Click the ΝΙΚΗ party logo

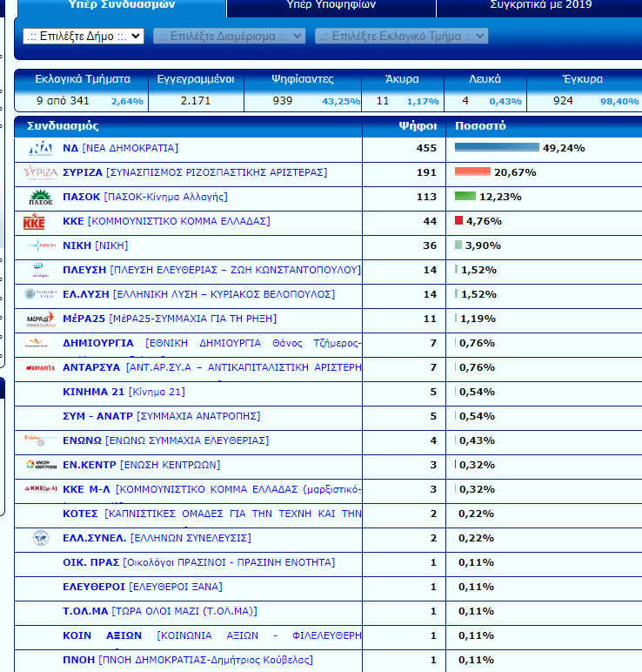[40, 245]
